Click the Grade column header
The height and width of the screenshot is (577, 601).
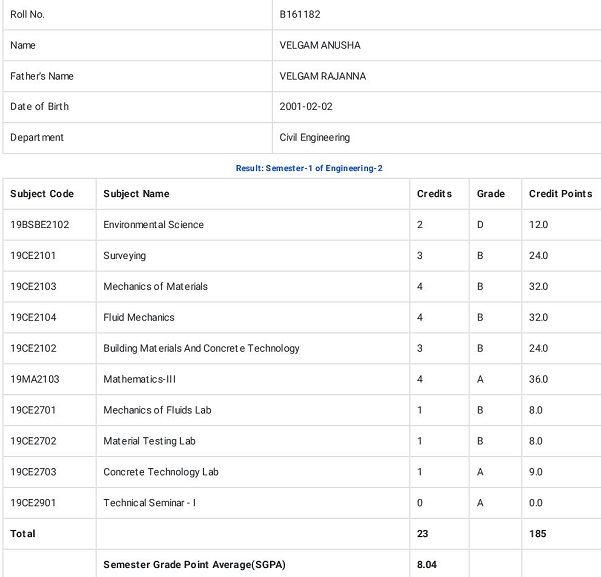point(491,194)
